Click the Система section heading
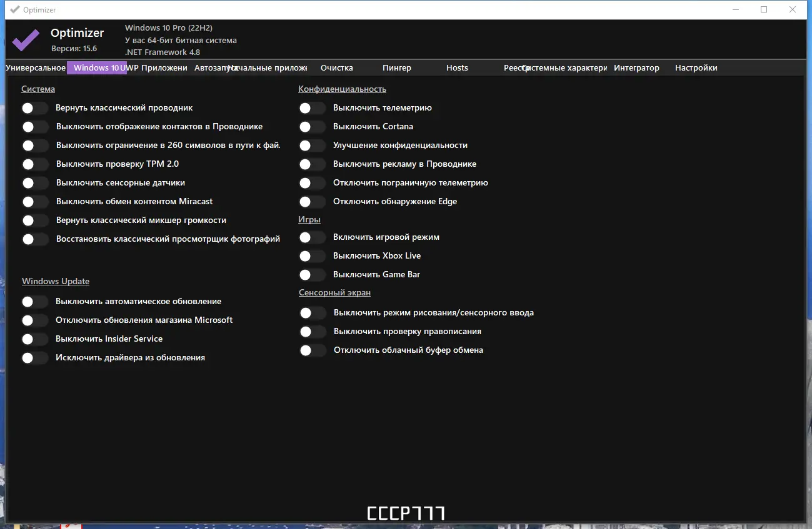812x529 pixels. pyautogui.click(x=38, y=89)
